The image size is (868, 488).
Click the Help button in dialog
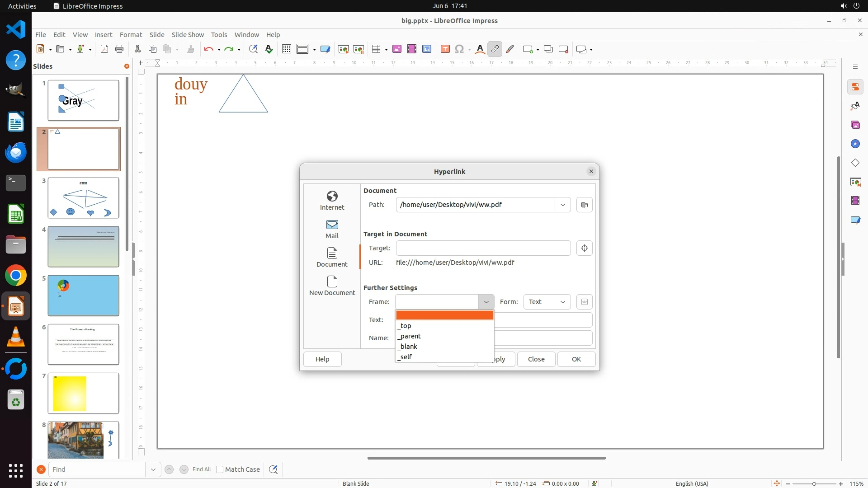322,359
